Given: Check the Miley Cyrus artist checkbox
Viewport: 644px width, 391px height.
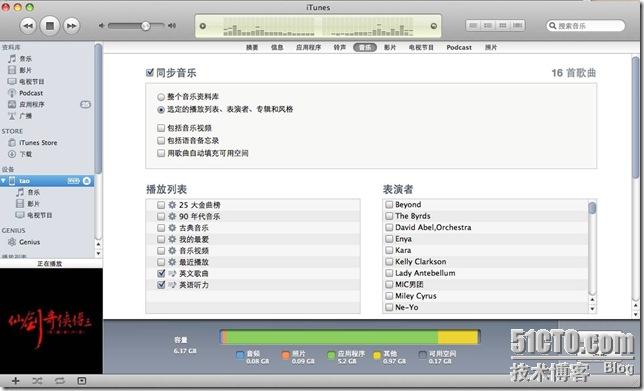Looking at the screenshot, I should [389, 296].
